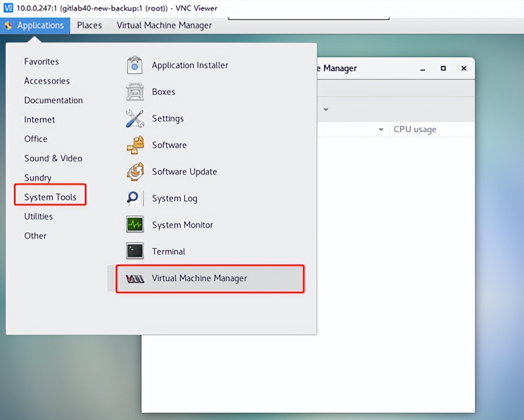Click Virtual Machine Manager in top bar

click(x=164, y=26)
